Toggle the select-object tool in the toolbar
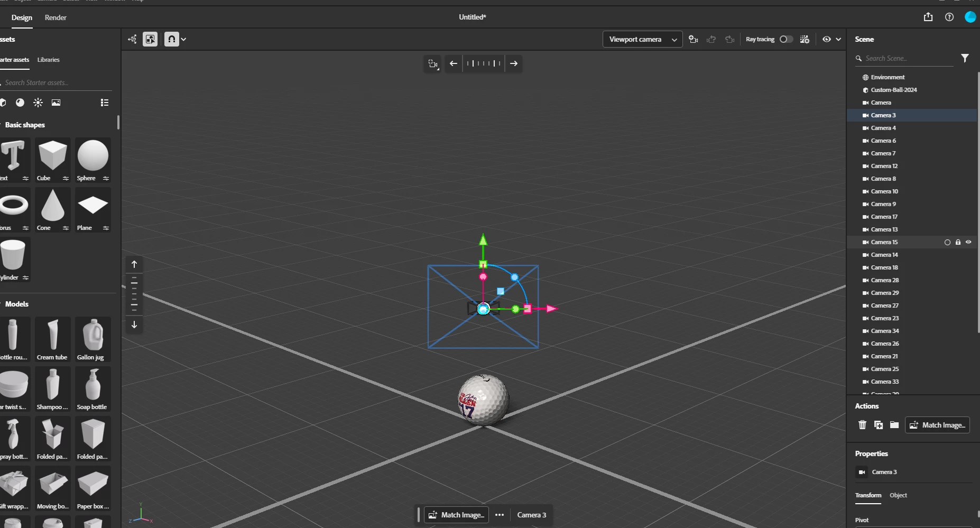The image size is (980, 528). pos(150,39)
